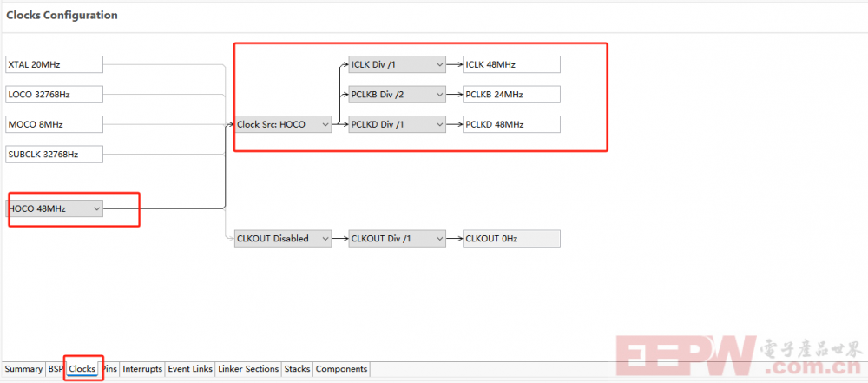This screenshot has width=868, height=383.
Task: Click the LOCO 32768Hz field
Action: (x=54, y=94)
